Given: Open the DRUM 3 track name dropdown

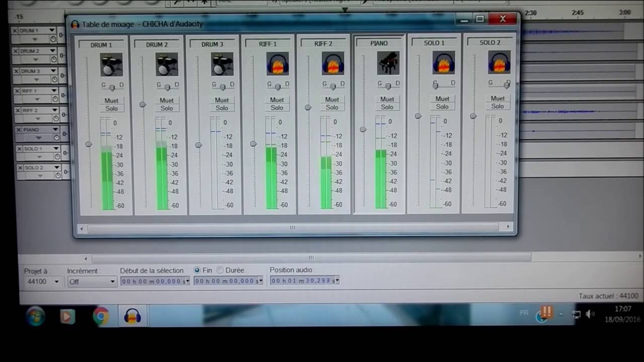Looking at the screenshot, I should 52,70.
